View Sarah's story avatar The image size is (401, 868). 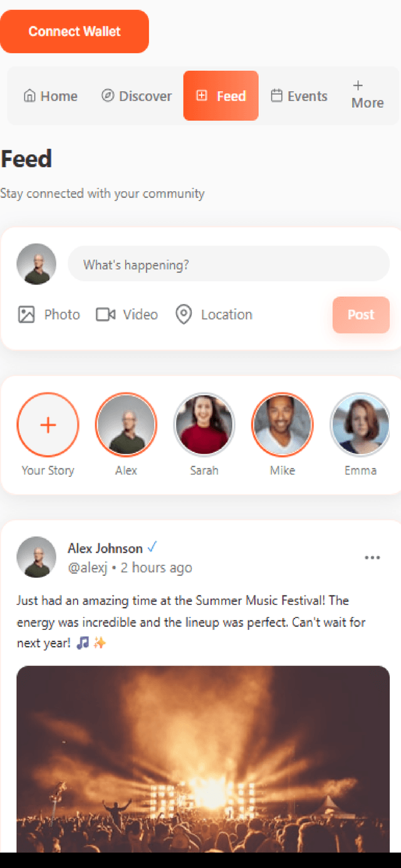204,424
